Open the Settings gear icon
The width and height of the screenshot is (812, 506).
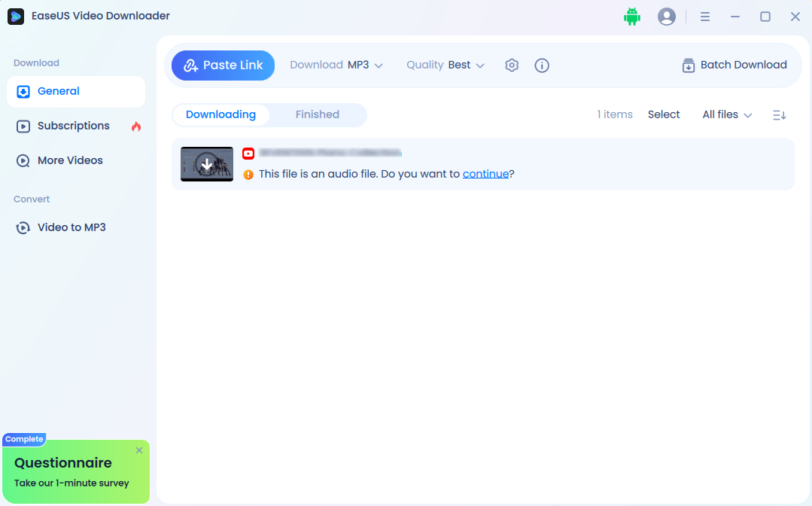(512, 66)
